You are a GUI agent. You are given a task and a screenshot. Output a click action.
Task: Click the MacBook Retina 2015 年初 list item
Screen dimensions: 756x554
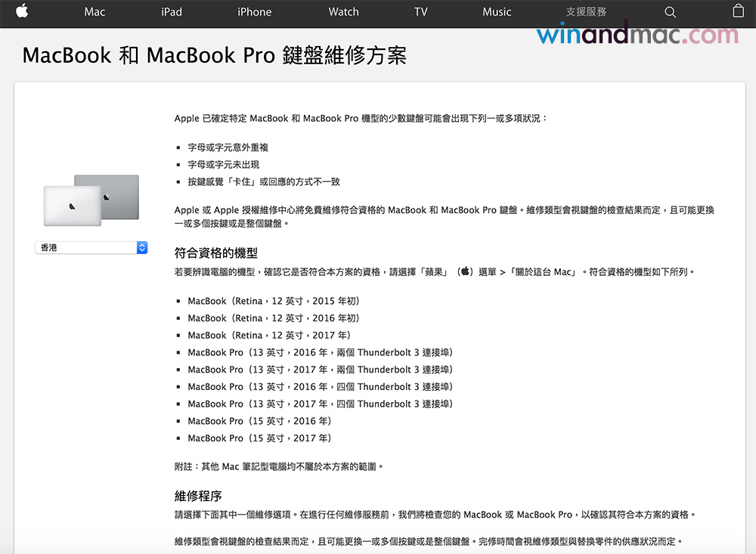pyautogui.click(x=273, y=301)
